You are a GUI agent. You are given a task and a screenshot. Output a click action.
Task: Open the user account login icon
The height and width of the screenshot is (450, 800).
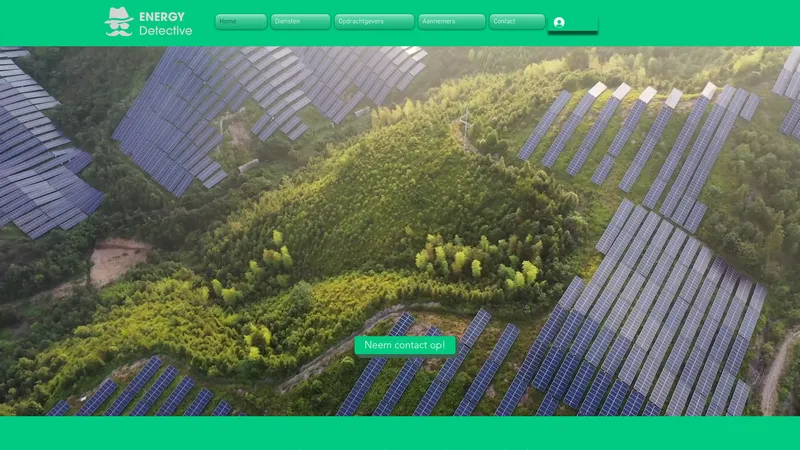point(559,22)
